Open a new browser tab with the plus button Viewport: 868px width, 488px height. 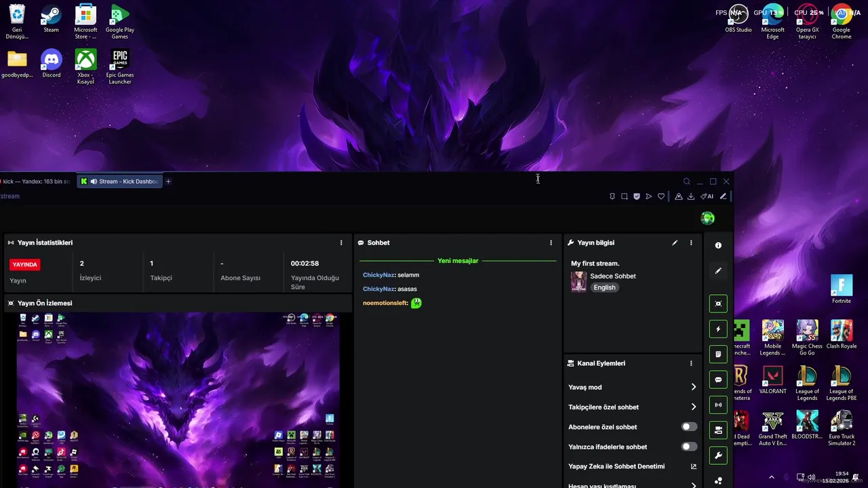(168, 182)
